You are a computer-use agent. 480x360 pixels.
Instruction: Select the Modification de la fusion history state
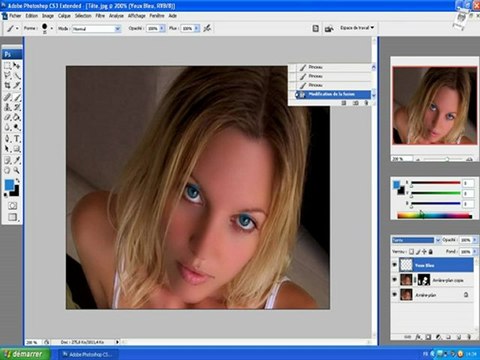click(332, 94)
